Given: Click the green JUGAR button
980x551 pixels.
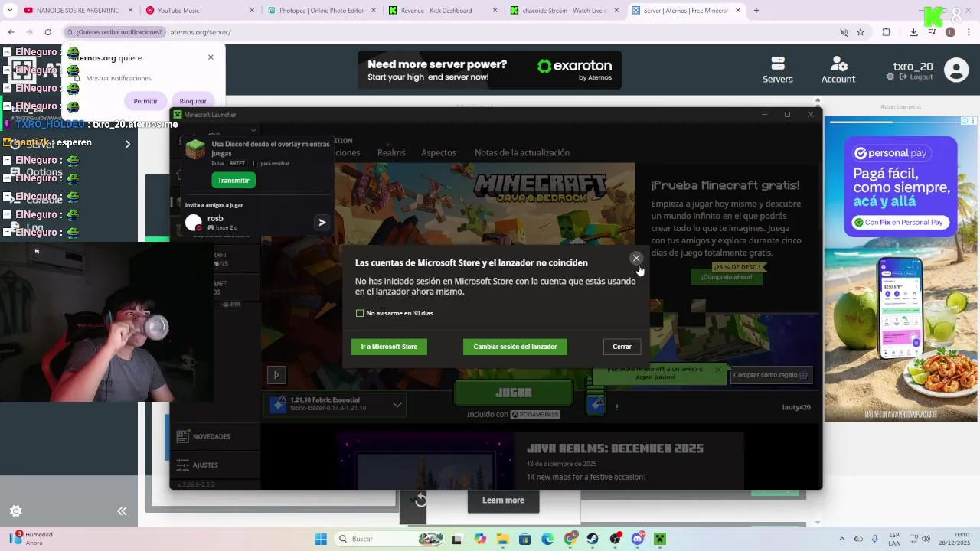Looking at the screenshot, I should (x=513, y=393).
